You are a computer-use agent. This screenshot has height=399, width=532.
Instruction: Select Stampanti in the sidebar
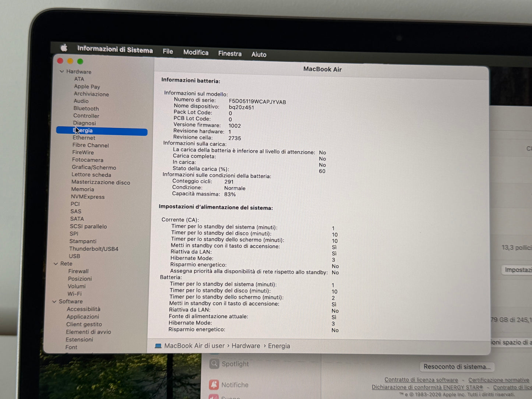(x=83, y=241)
